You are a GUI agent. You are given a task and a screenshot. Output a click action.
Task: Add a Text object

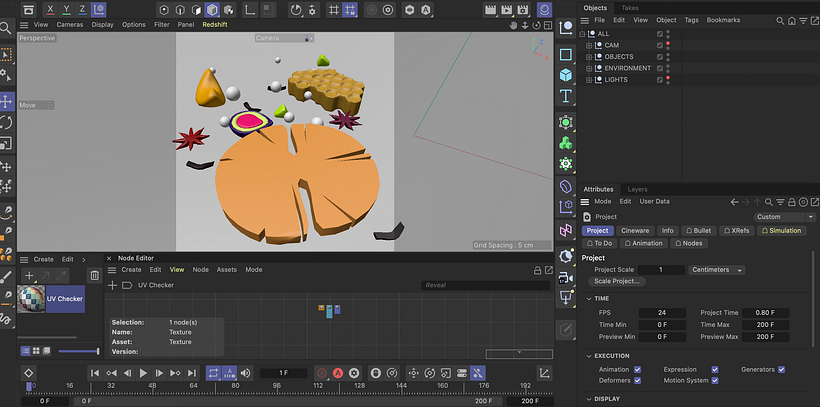pos(566,96)
